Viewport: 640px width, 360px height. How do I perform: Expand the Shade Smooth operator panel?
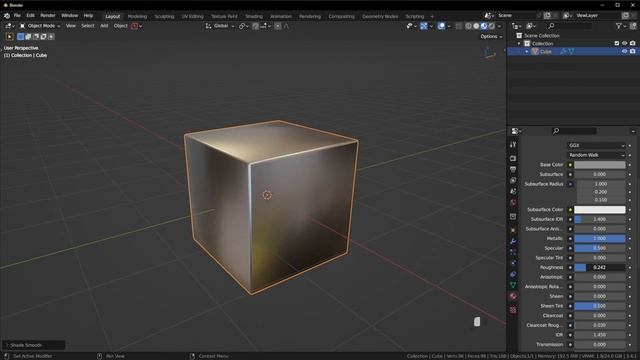click(x=7, y=345)
